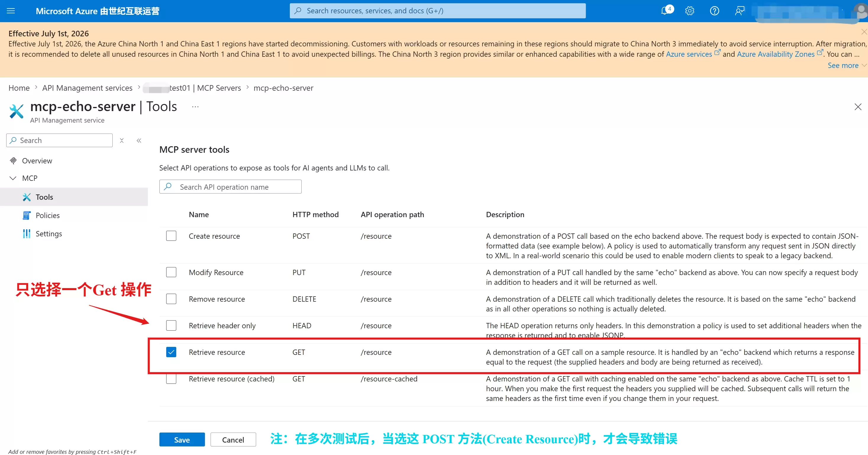868x455 pixels.
Task: Dismiss the decommissioning banner
Action: pyautogui.click(x=864, y=32)
